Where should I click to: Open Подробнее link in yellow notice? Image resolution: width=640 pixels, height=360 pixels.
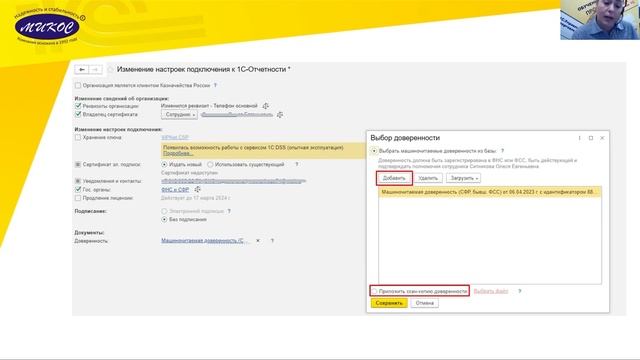pyautogui.click(x=178, y=153)
